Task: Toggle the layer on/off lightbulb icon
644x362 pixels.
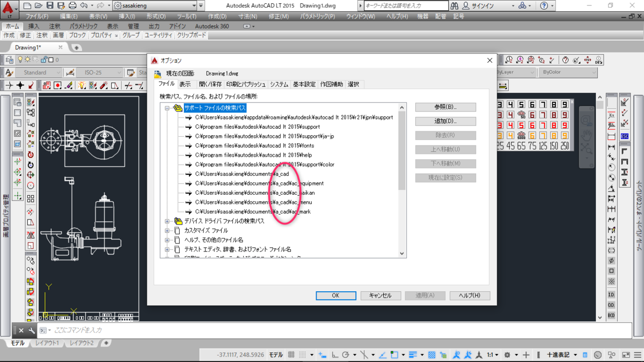Action: point(20,60)
